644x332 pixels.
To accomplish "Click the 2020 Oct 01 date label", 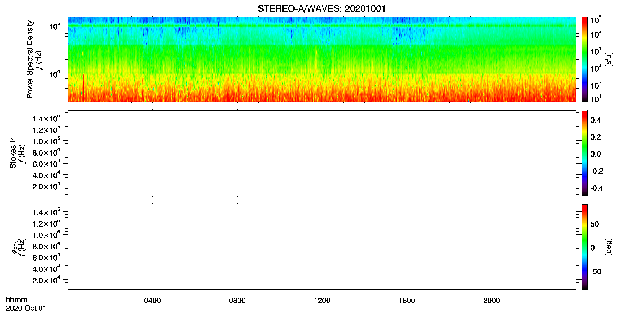I will coord(26,308).
